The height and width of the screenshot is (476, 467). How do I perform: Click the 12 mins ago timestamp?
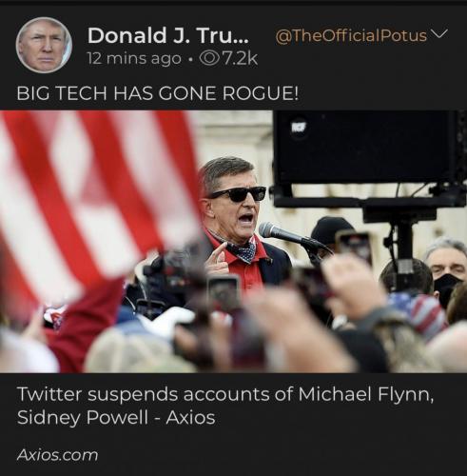[134, 59]
